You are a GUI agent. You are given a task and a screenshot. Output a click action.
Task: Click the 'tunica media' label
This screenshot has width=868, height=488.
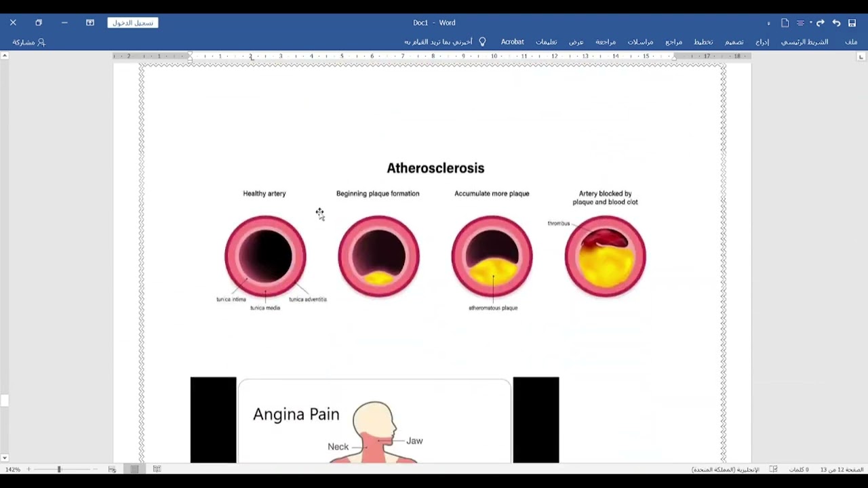pos(265,308)
